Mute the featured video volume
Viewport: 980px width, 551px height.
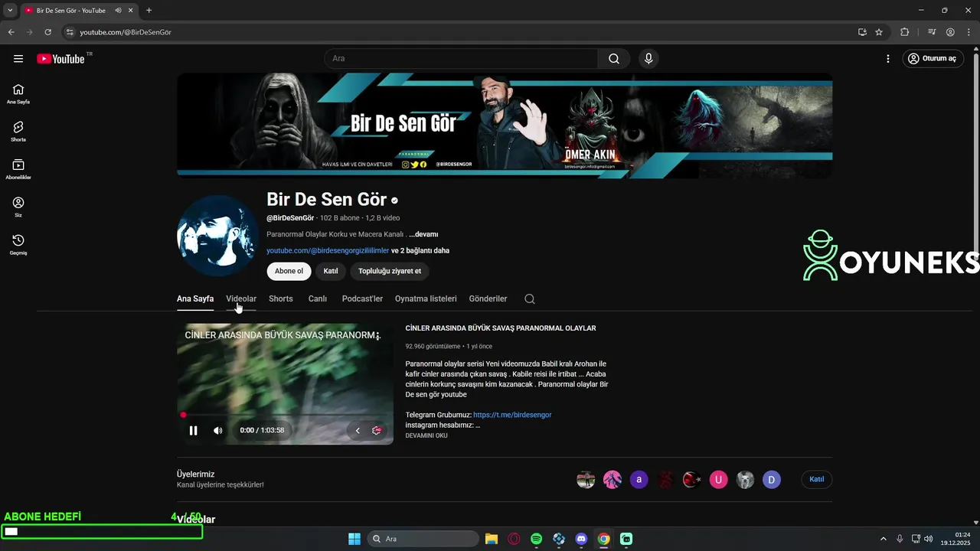coord(218,430)
